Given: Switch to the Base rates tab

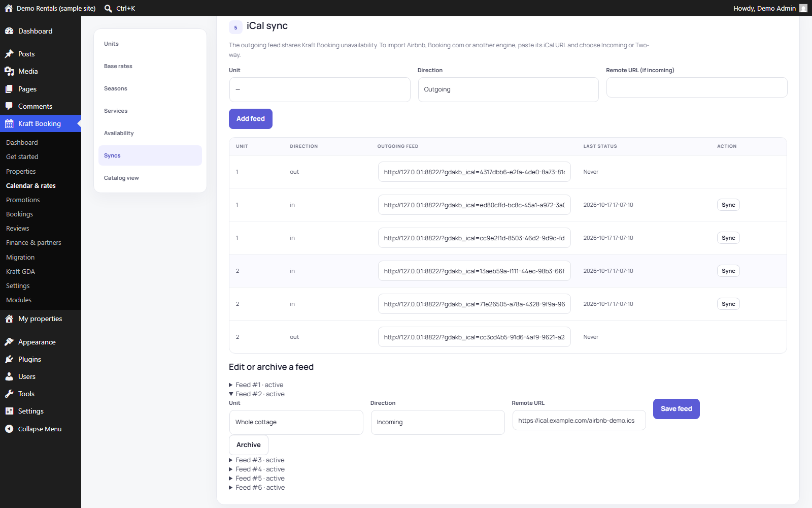Looking at the screenshot, I should 150,66.
